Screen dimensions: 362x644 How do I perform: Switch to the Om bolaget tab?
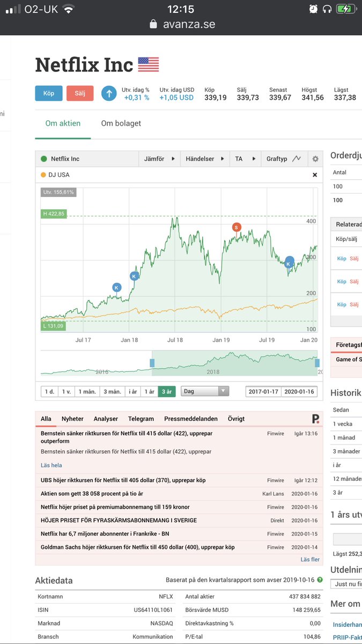coord(121,123)
